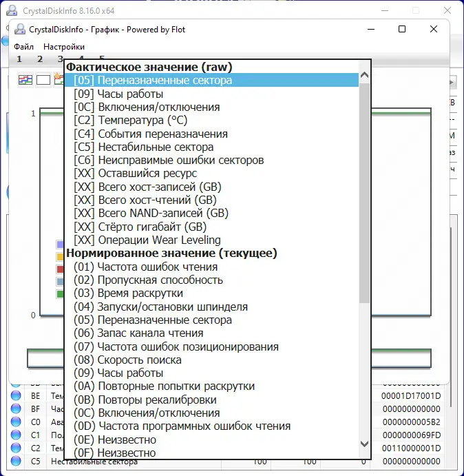
Task: Choose [C5] Нестабильные сектора in list
Action: pos(211,147)
